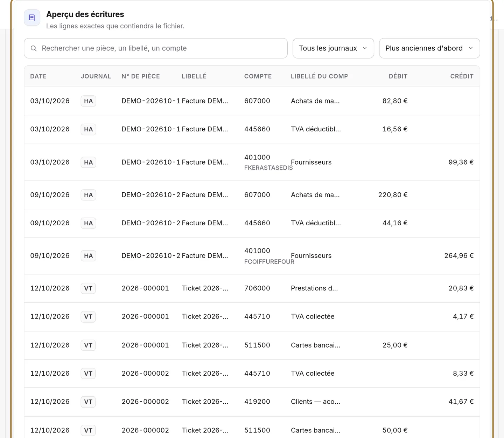Click the DATE column header
Image resolution: width=504 pixels, height=438 pixels.
click(x=38, y=76)
